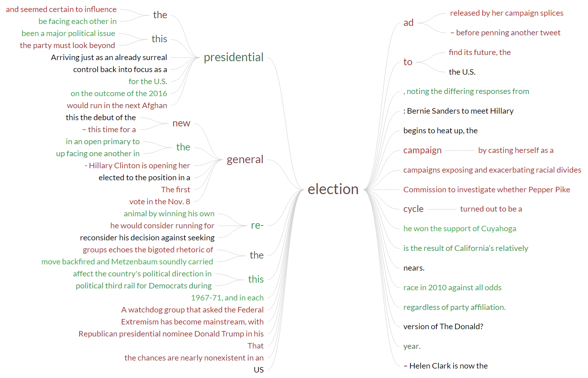The width and height of the screenshot is (588, 378).
Task: Select the "general" branch node
Action: click(245, 160)
